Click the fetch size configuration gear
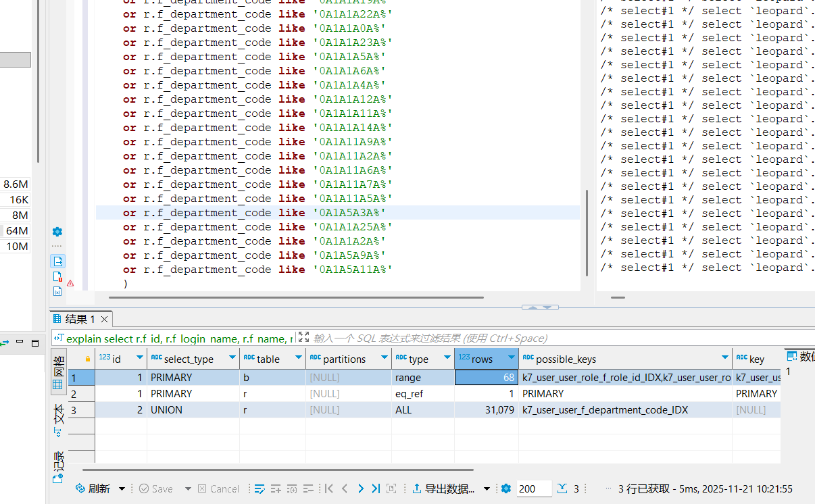 (x=505, y=488)
